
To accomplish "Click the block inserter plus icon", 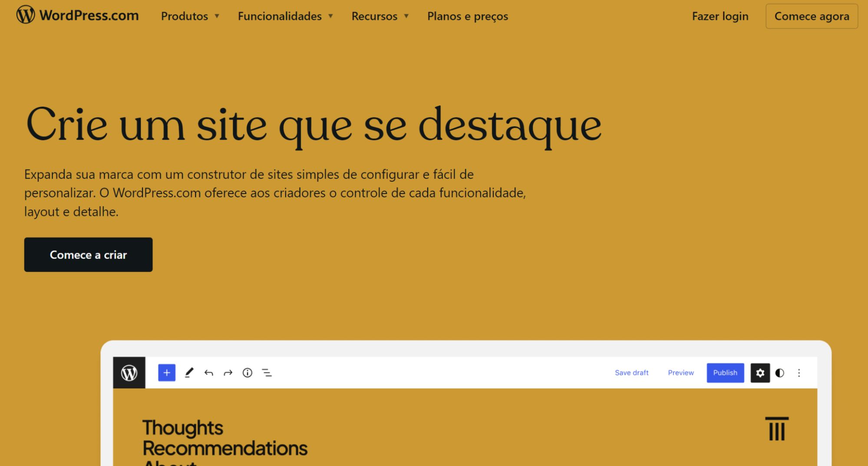I will coord(166,373).
